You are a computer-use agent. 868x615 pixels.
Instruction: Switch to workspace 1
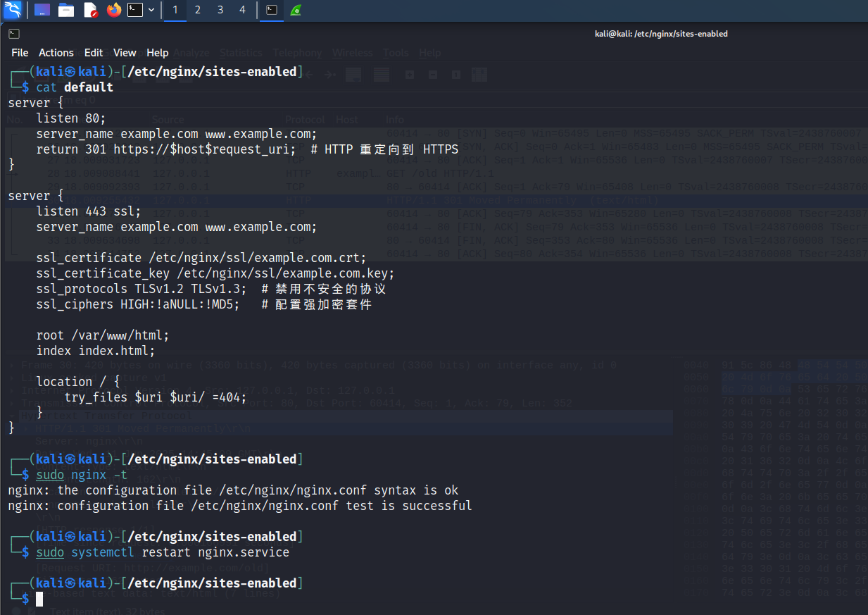coord(175,10)
